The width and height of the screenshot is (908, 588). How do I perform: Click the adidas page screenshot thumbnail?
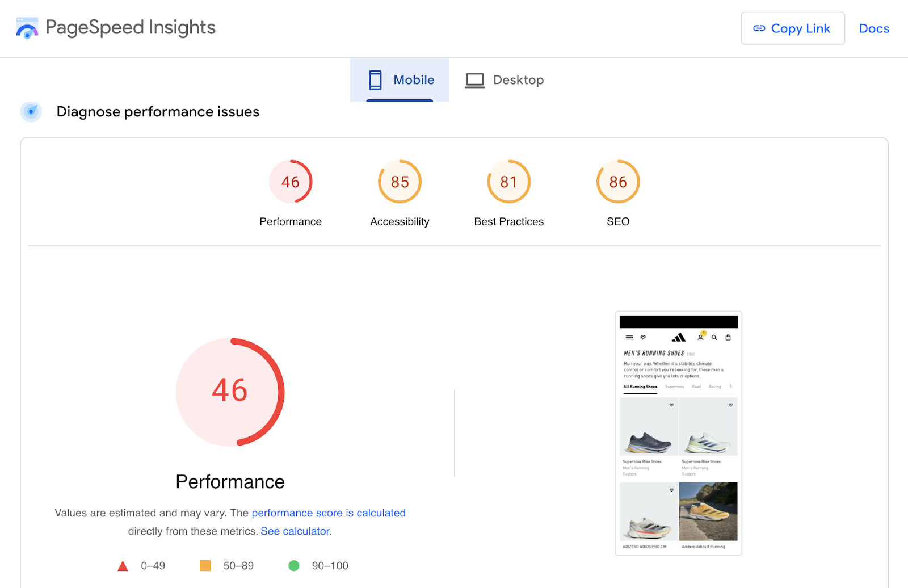click(679, 432)
